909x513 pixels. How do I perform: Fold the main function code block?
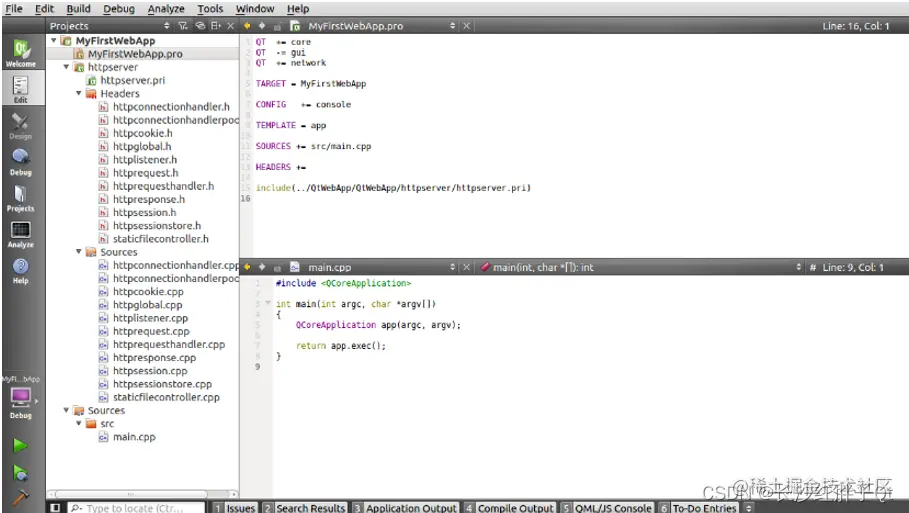[268, 303]
